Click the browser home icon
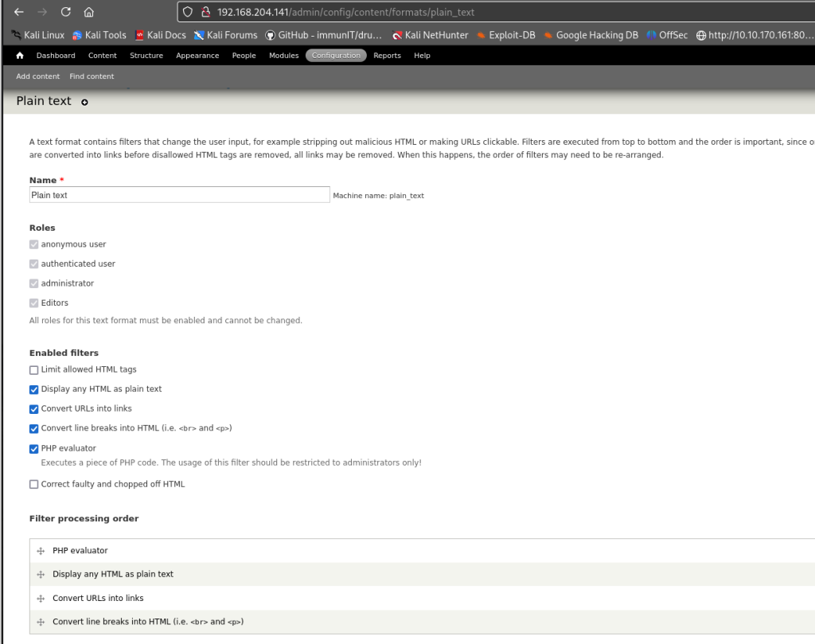Image resolution: width=815 pixels, height=644 pixels. (x=88, y=12)
